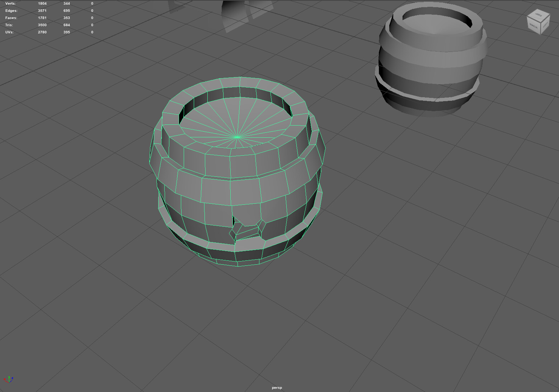
Task: Select the wireframe-highlighted barrel mesh
Action: [x=237, y=172]
